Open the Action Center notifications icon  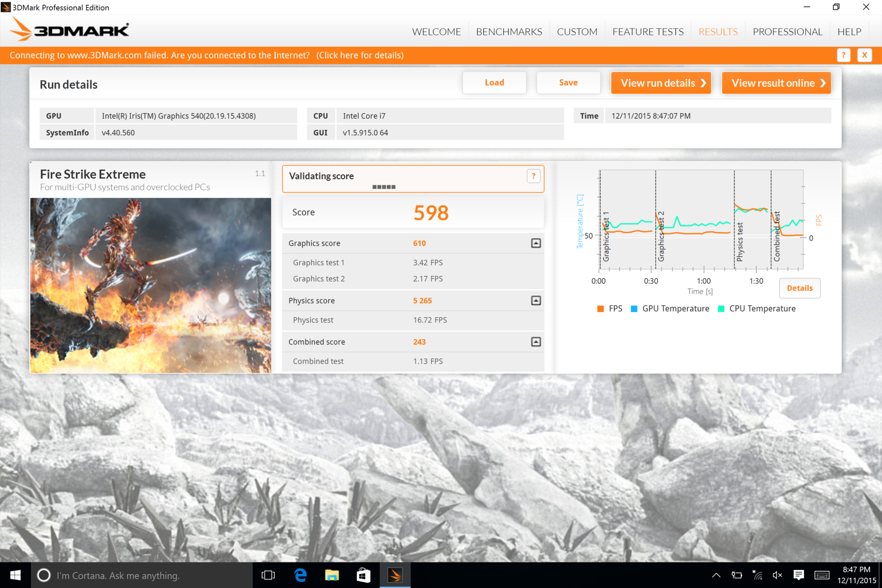[x=799, y=575]
